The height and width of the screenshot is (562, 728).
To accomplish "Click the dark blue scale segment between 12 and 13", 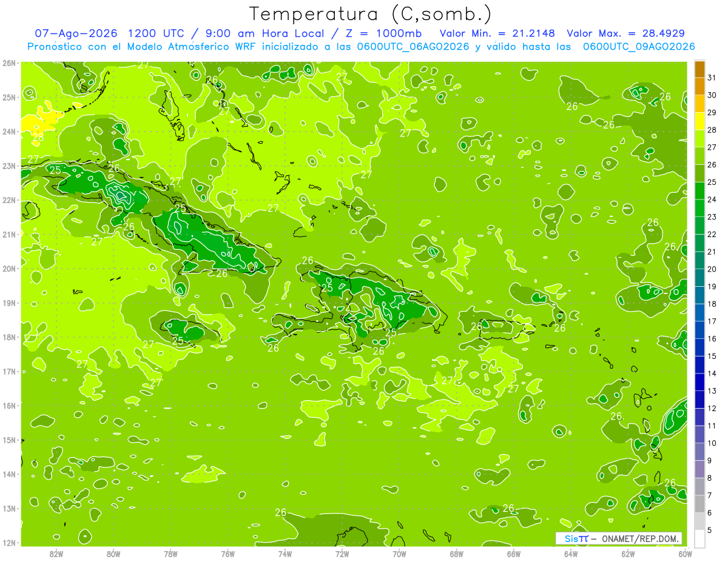I will coord(699,400).
